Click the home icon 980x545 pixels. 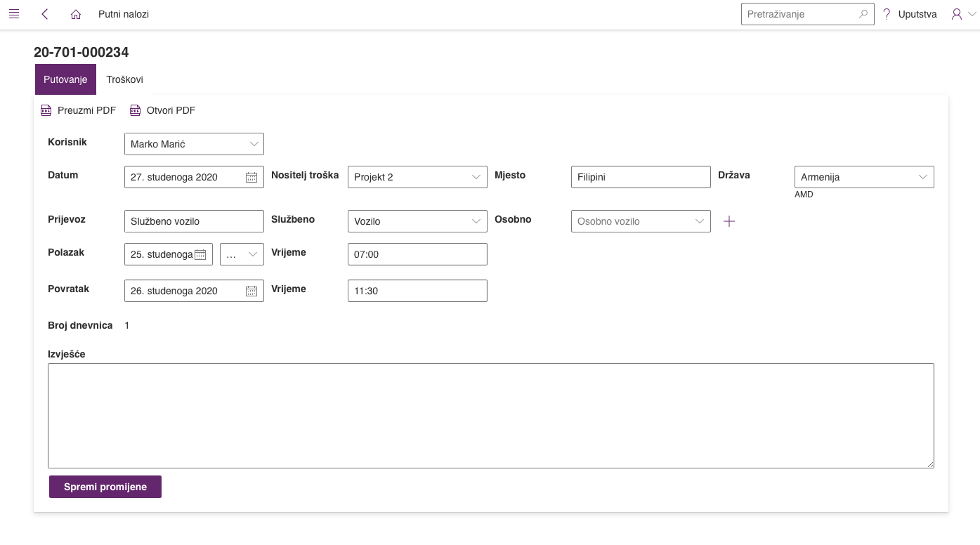[76, 14]
